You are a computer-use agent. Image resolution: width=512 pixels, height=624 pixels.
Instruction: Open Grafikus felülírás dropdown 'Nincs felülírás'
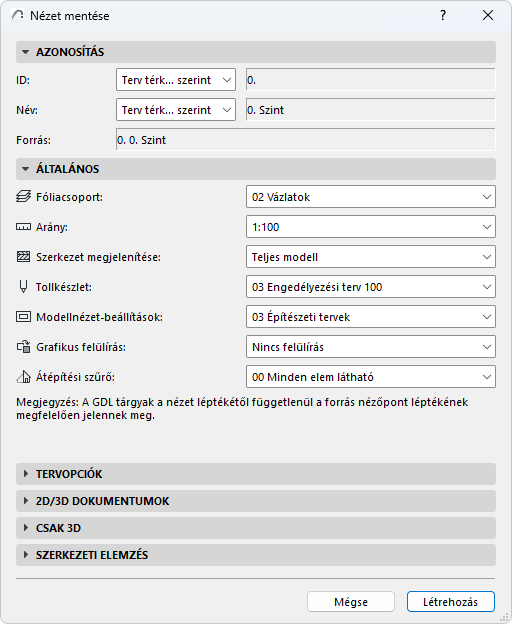[x=371, y=347]
